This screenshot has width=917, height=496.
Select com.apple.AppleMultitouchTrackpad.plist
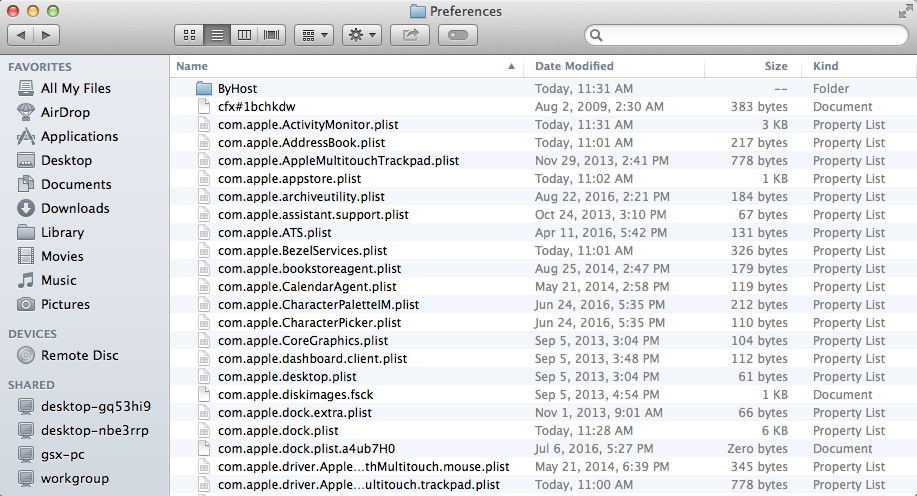[338, 161]
